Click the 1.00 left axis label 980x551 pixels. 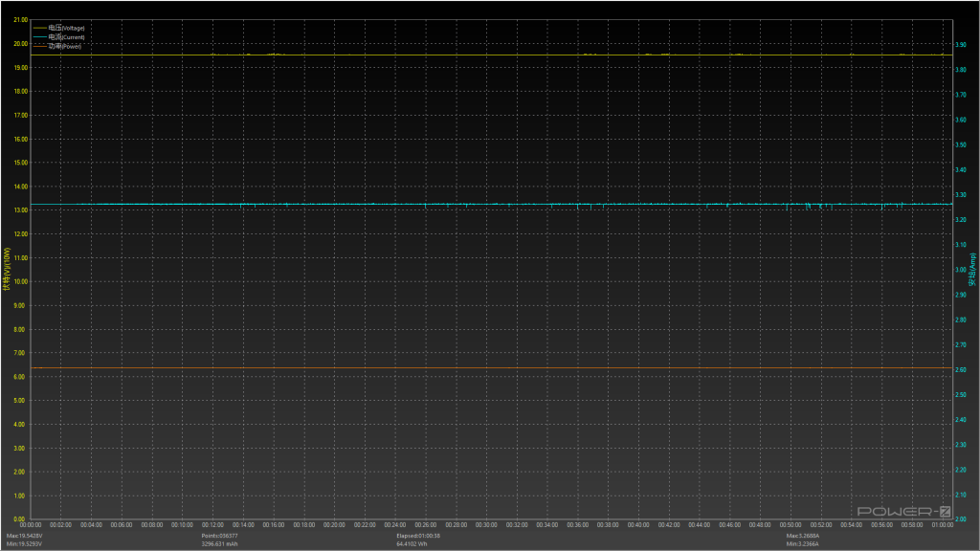19,496
